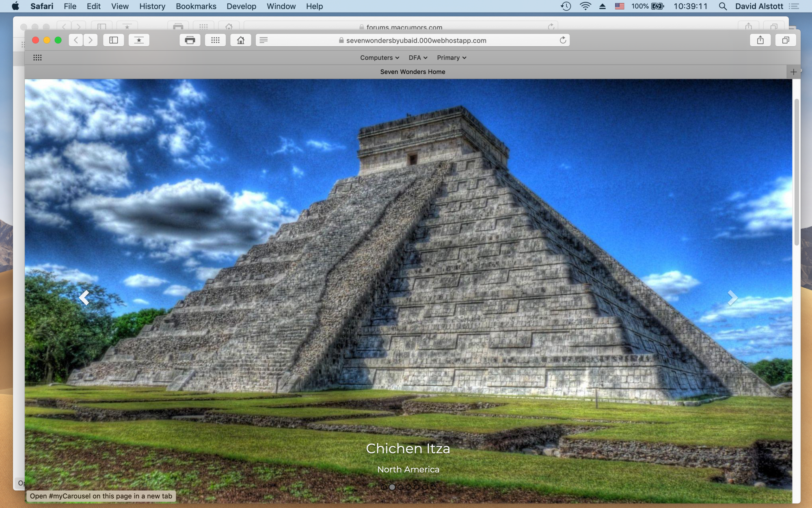This screenshot has height=508, width=812.
Task: Click the Home toolbar icon
Action: click(x=241, y=40)
